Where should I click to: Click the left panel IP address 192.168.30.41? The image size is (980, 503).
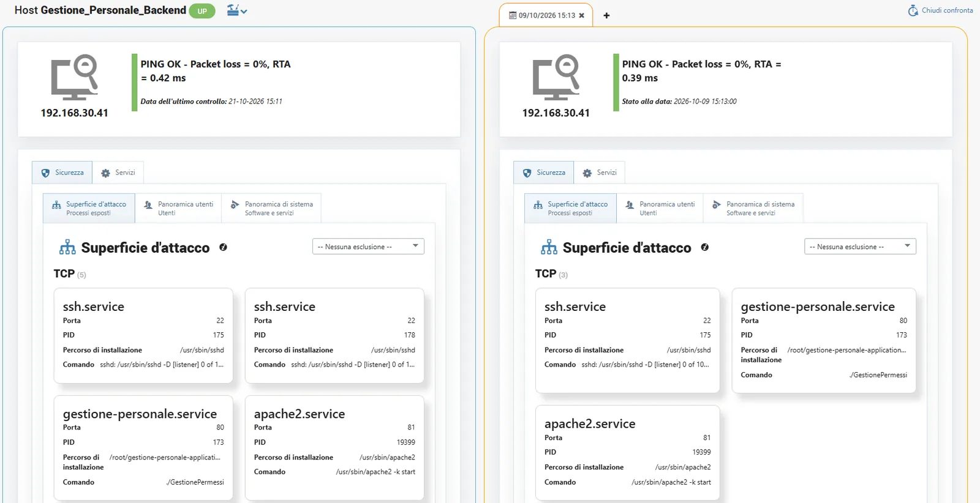tap(74, 113)
